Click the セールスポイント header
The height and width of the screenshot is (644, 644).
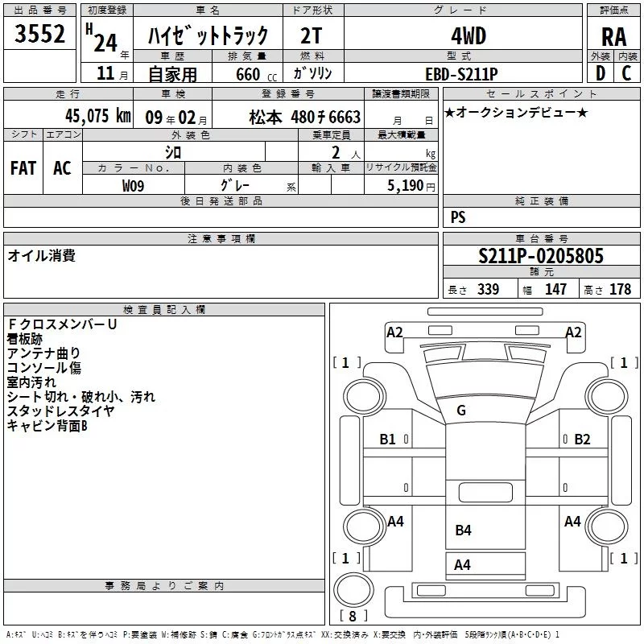coord(541,93)
